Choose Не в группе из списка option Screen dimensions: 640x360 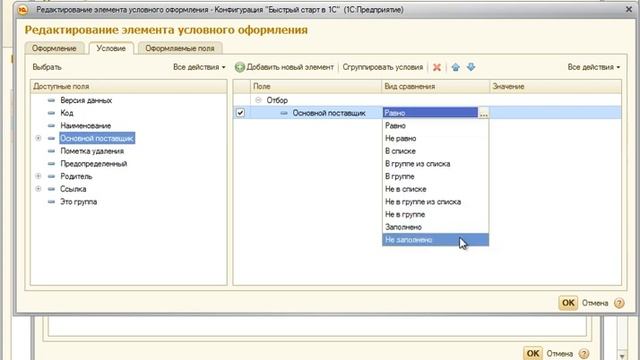click(x=435, y=202)
